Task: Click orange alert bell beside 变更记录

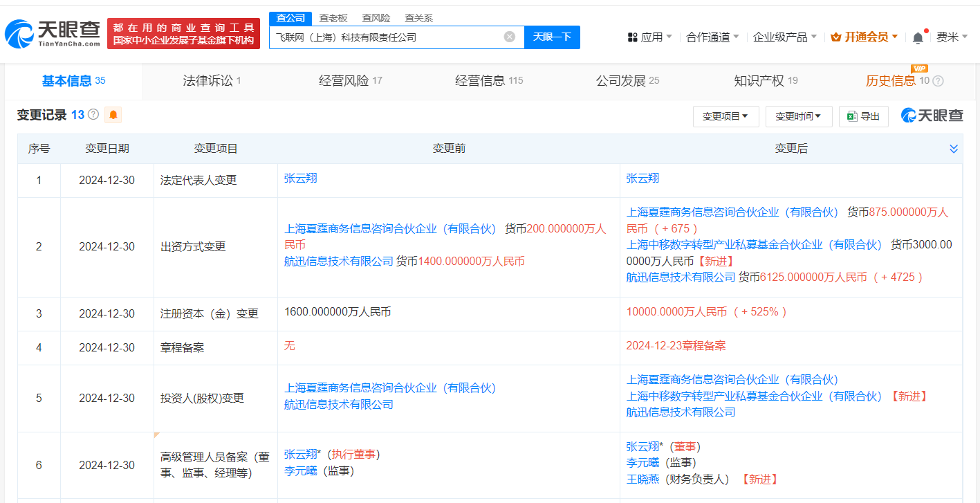Action: pos(113,115)
